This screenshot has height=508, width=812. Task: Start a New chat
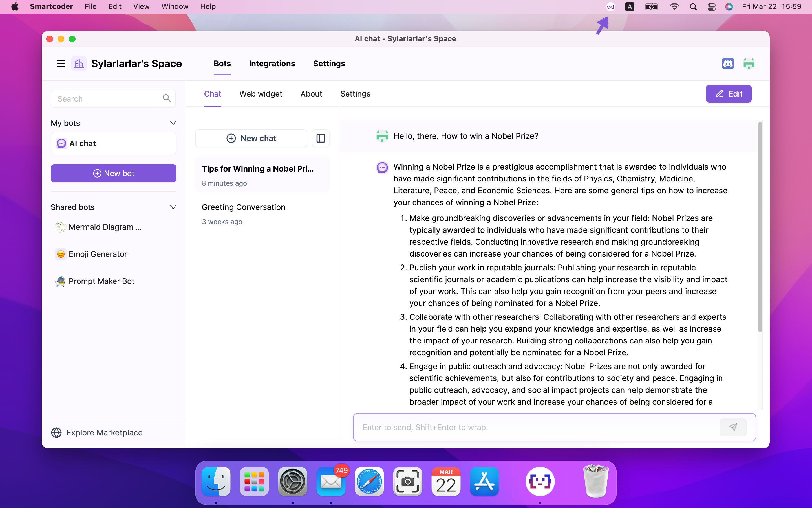(251, 138)
